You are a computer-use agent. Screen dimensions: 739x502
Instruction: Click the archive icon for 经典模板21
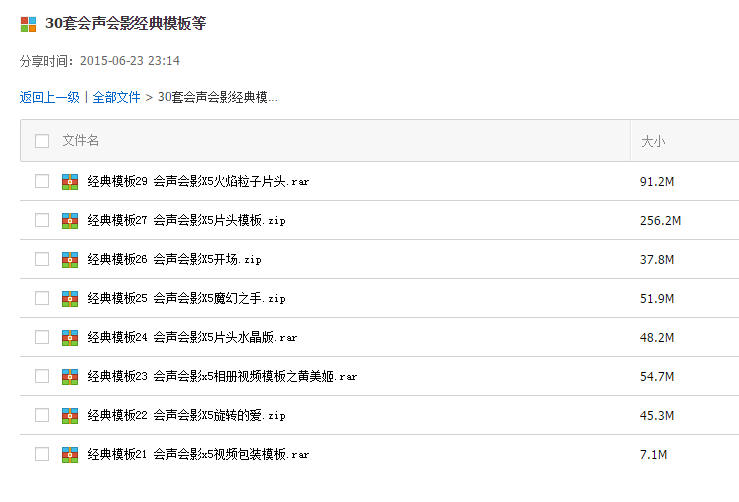tap(70, 455)
